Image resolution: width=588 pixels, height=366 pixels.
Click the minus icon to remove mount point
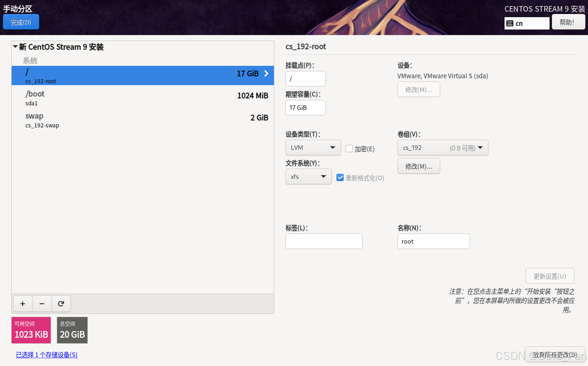(x=42, y=304)
